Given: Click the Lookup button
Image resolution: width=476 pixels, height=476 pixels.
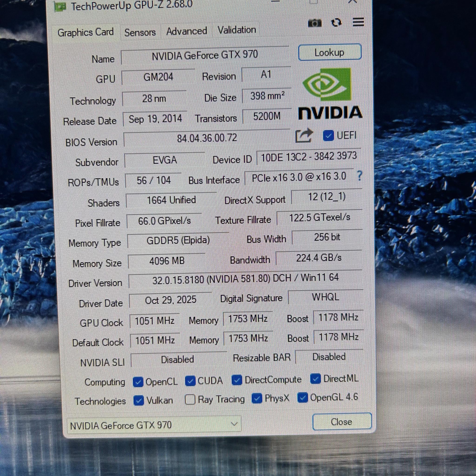Looking at the screenshot, I should [330, 52].
